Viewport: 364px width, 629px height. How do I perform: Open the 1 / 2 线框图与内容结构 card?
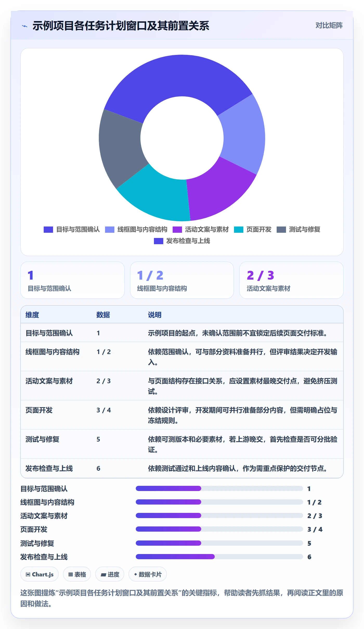point(182,280)
